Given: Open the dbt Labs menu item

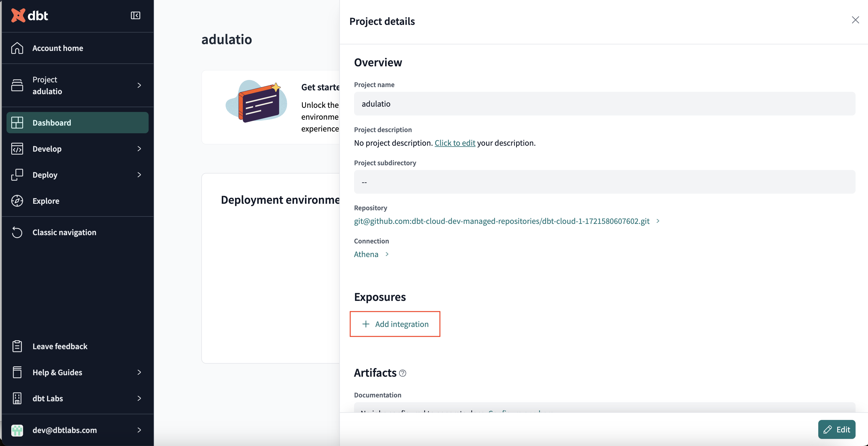Looking at the screenshot, I should coord(139,398).
